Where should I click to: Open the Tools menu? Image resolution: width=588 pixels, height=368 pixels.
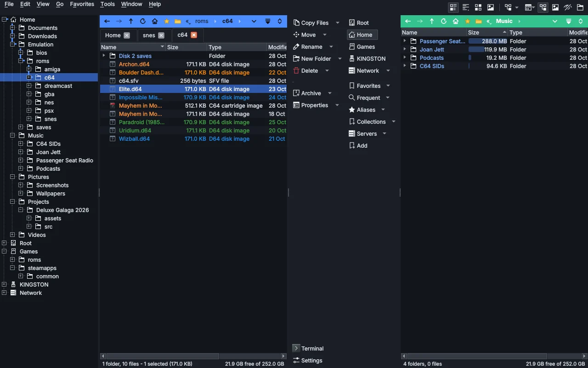(107, 4)
